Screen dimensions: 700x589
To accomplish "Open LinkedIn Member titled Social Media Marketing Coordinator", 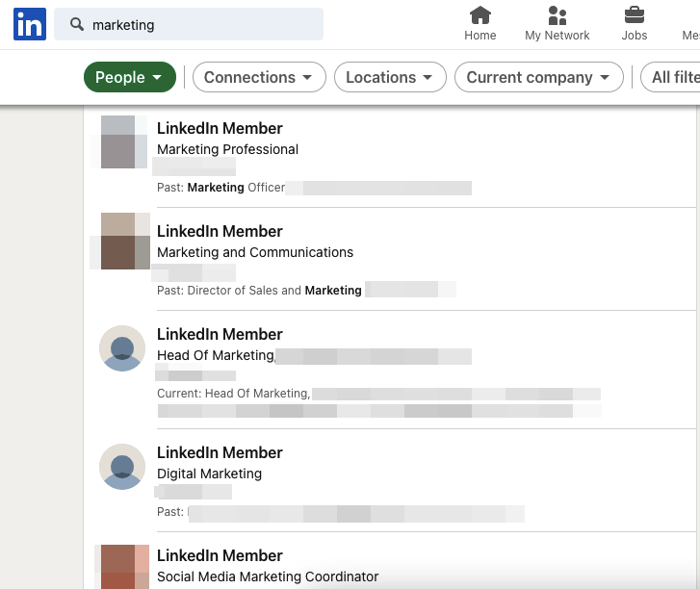I will click(x=220, y=556).
